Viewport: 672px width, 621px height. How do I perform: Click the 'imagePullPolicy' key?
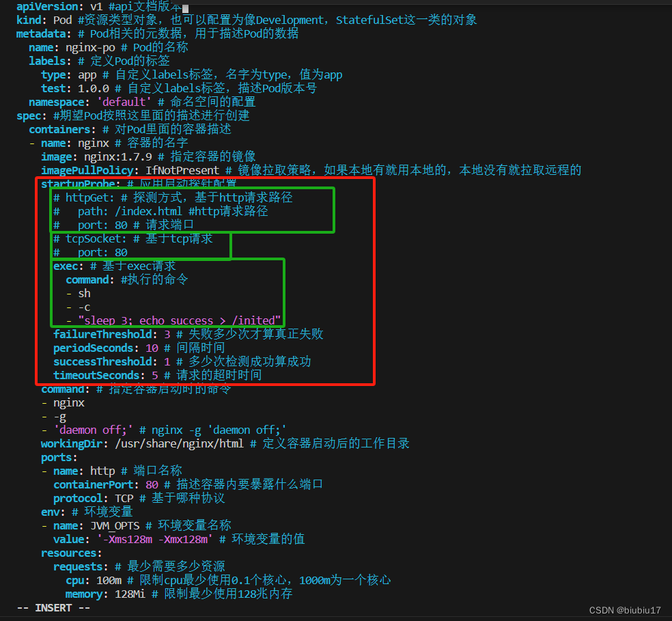87,171
